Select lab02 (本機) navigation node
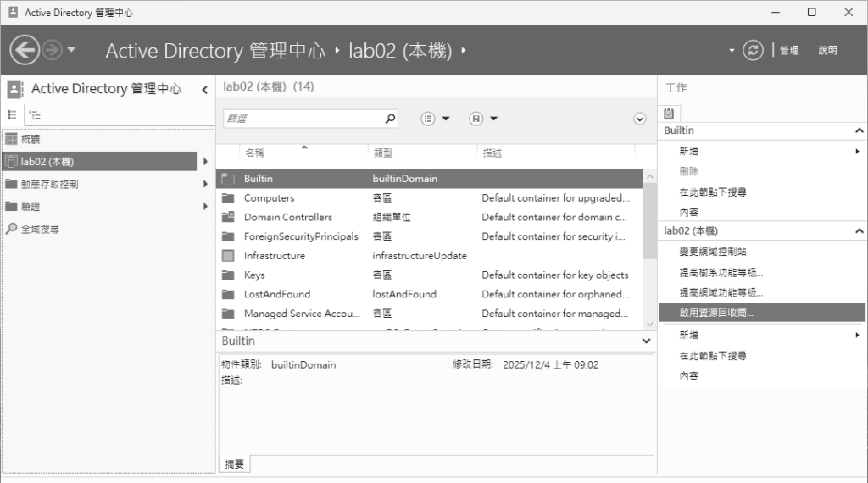This screenshot has height=483, width=868. click(x=100, y=162)
